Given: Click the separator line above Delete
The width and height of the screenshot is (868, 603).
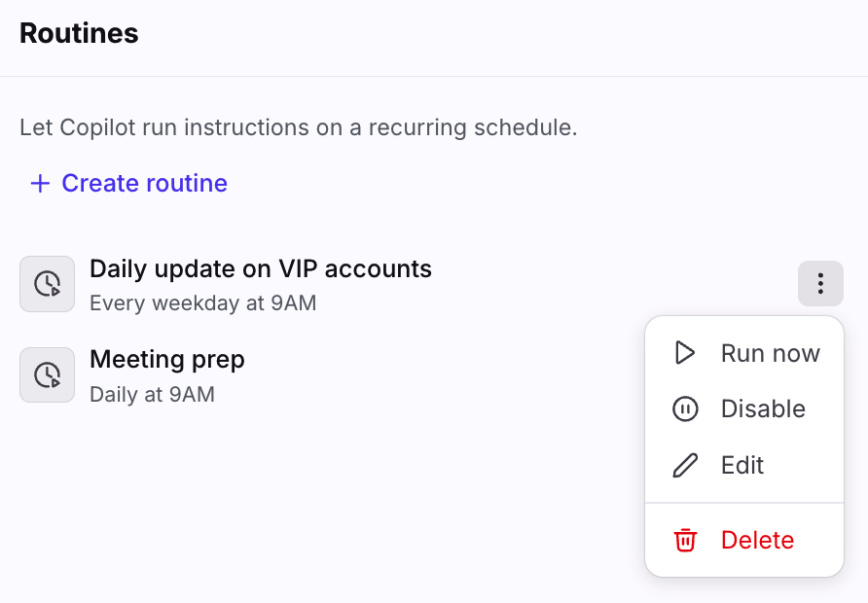Looking at the screenshot, I should (744, 503).
